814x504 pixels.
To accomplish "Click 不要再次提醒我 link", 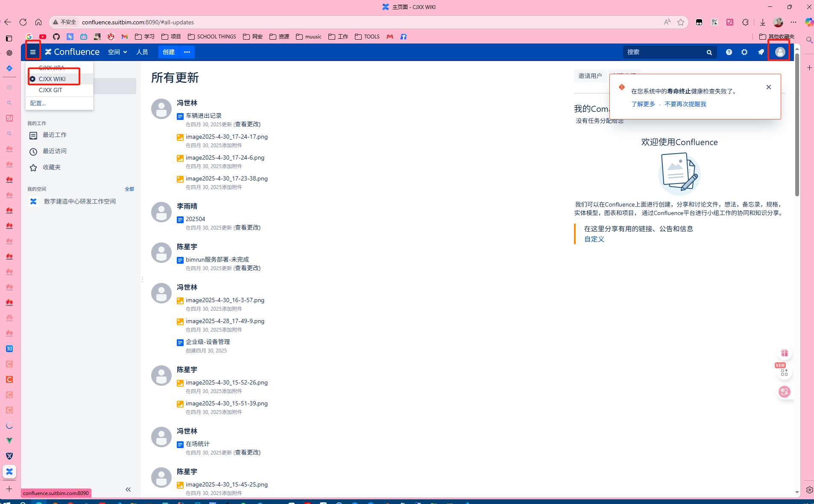I will pos(685,104).
